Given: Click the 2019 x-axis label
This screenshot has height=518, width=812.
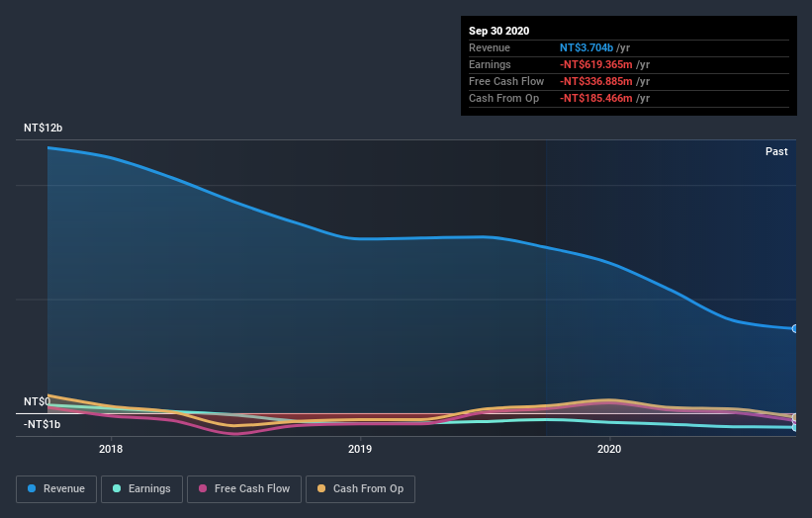Looking at the screenshot, I should tap(360, 449).
